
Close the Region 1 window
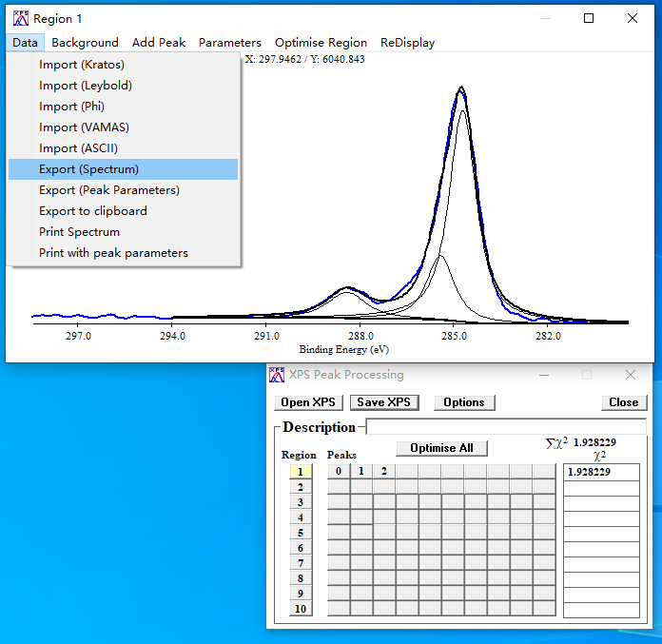(x=633, y=18)
